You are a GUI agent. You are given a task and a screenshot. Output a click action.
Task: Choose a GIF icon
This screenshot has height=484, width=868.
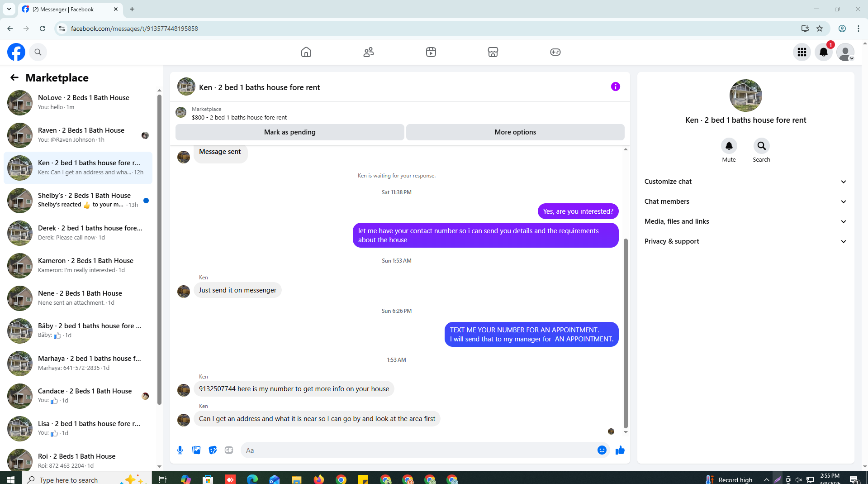[229, 450]
